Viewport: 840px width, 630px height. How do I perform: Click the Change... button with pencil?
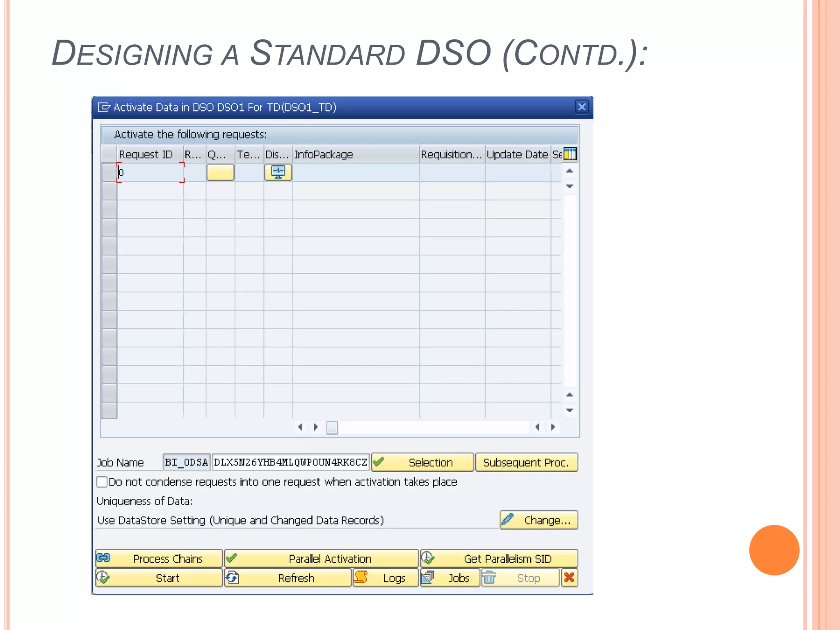539,520
